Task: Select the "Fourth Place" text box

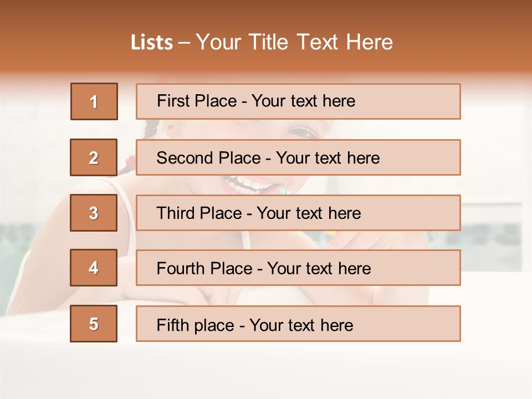Action: [298, 268]
